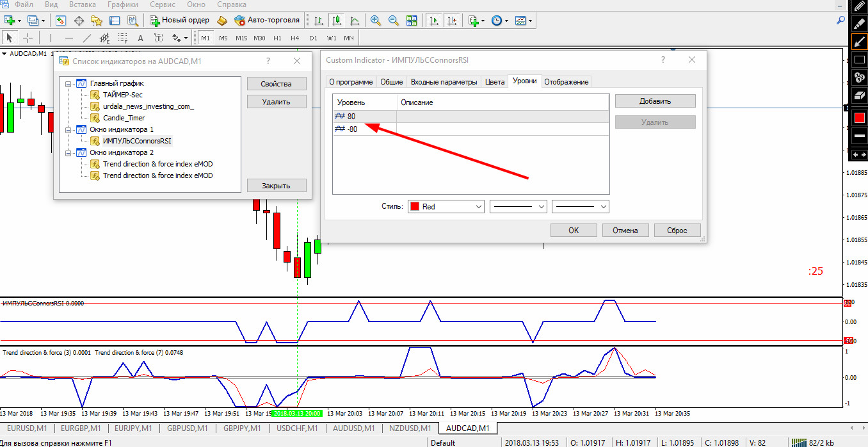Image resolution: width=868 pixels, height=447 pixels.
Task: Select the 80 level row
Action: click(x=470, y=117)
